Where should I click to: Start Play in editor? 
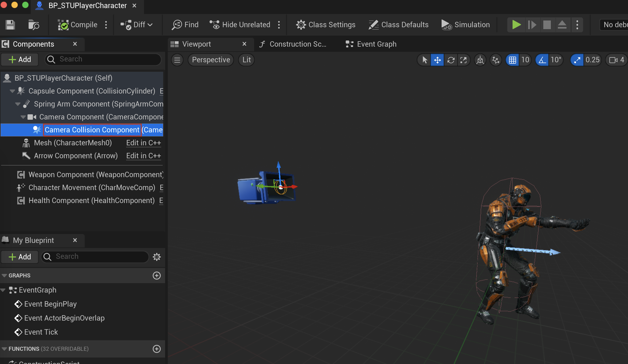516,25
